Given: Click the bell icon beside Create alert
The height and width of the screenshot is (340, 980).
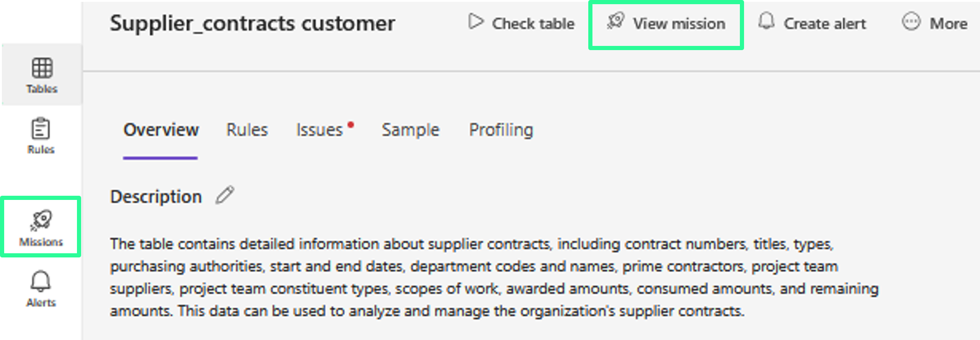Looking at the screenshot, I should pyautogui.click(x=766, y=21).
